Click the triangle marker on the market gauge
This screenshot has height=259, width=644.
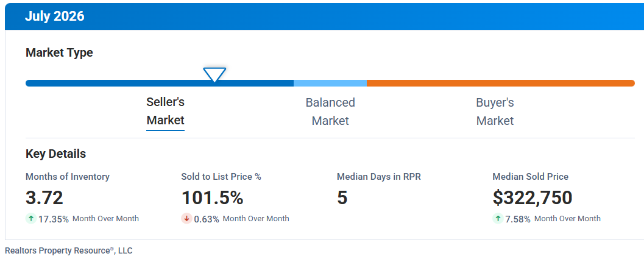coord(214,75)
